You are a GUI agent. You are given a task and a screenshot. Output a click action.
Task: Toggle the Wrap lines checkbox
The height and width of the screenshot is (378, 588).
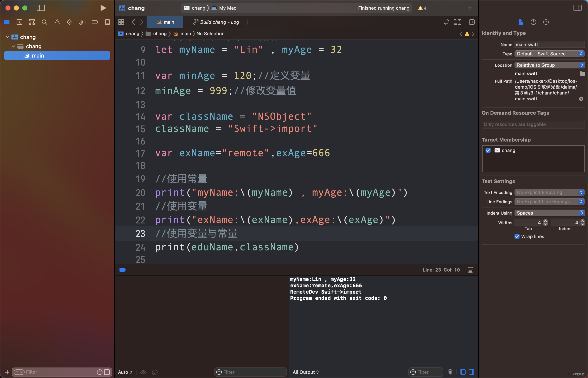(517, 236)
